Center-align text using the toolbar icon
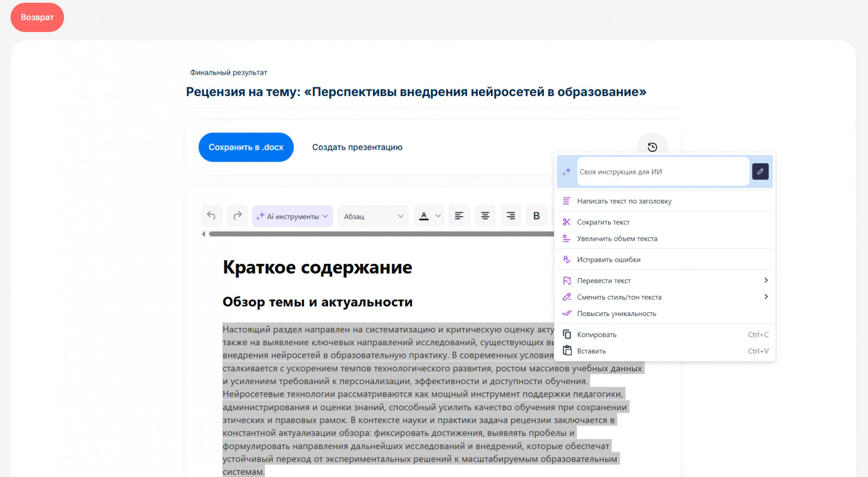Screen dimensions: 868x477 [x=485, y=216]
